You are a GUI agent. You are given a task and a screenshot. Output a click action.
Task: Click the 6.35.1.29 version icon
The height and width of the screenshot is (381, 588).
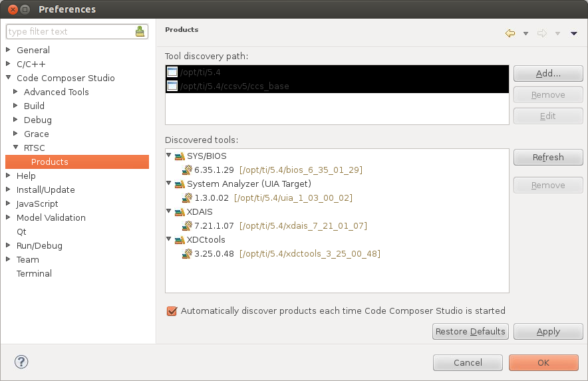(x=188, y=170)
